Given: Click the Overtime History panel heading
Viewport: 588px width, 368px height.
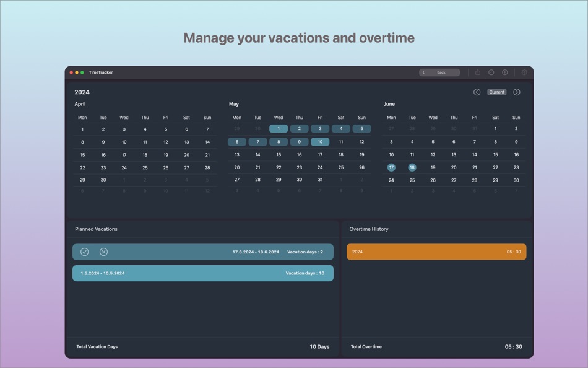Looking at the screenshot, I should pyautogui.click(x=369, y=229).
